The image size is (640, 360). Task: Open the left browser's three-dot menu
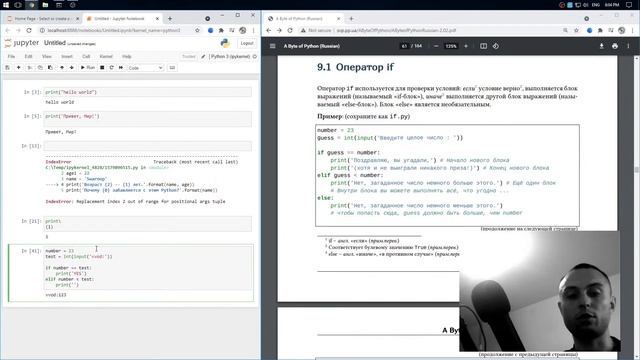tap(253, 31)
